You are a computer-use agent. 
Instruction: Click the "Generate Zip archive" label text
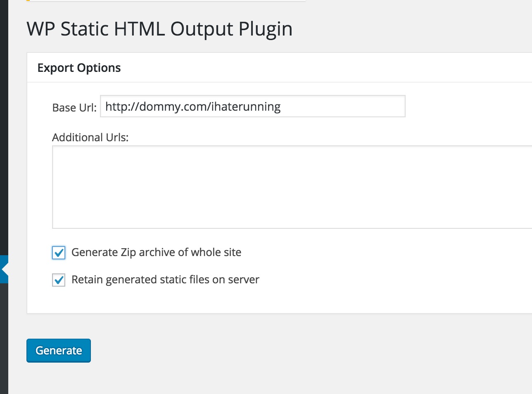coord(156,252)
